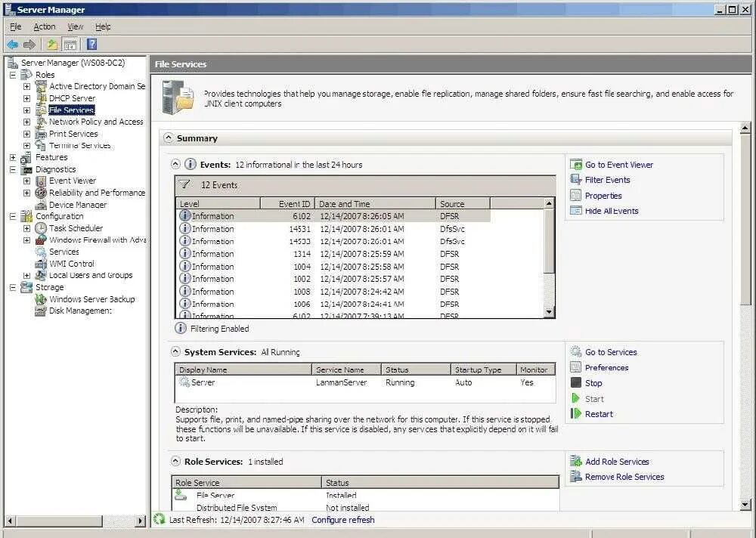Click the Back navigation arrow in toolbar
This screenshot has width=756, height=538.
pyautogui.click(x=13, y=44)
